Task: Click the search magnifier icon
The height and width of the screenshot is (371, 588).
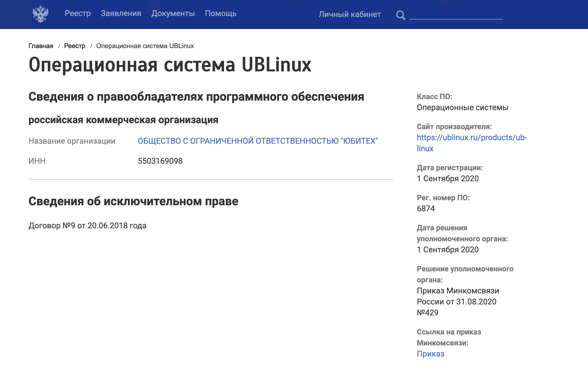Action: 401,15
